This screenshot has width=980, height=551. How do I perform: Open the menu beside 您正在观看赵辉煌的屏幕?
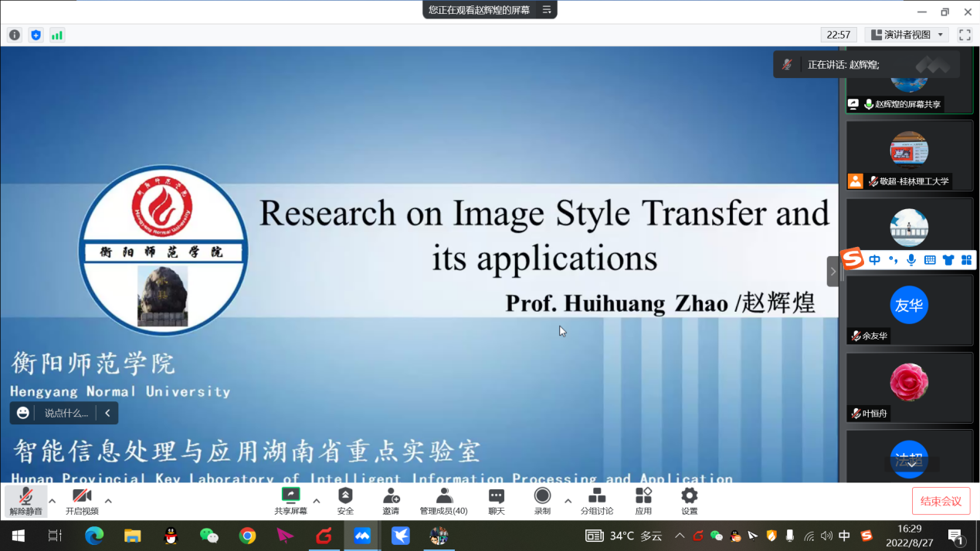coord(547,10)
